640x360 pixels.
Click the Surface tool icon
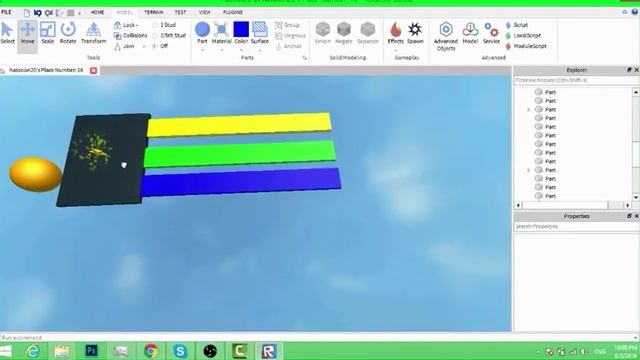coord(260,30)
